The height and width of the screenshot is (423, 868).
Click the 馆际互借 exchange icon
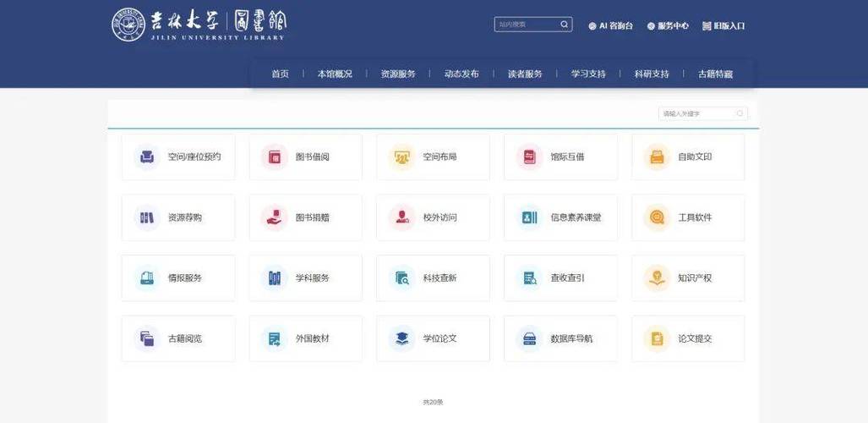pyautogui.click(x=529, y=157)
